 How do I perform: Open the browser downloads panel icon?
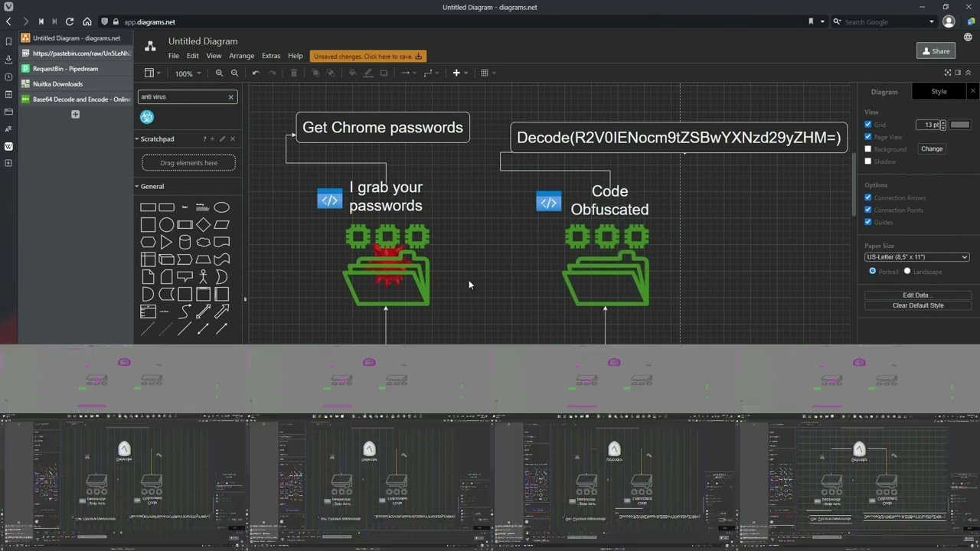click(8, 59)
